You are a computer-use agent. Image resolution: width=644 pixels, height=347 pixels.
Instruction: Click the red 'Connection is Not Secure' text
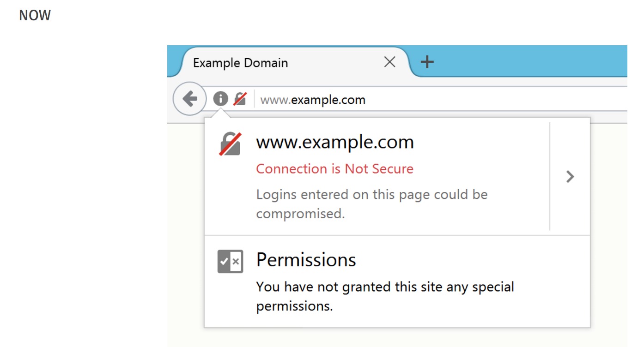click(334, 169)
